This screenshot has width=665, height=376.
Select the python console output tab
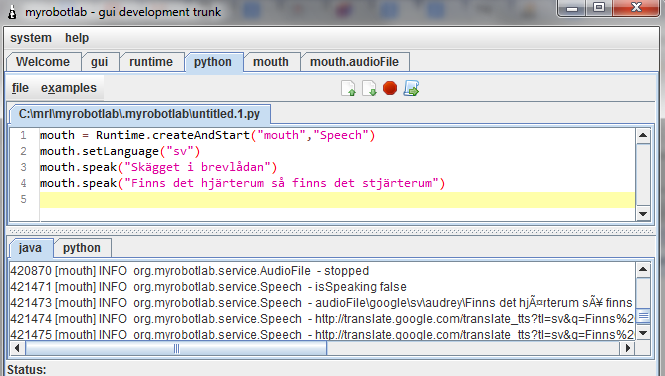82,248
